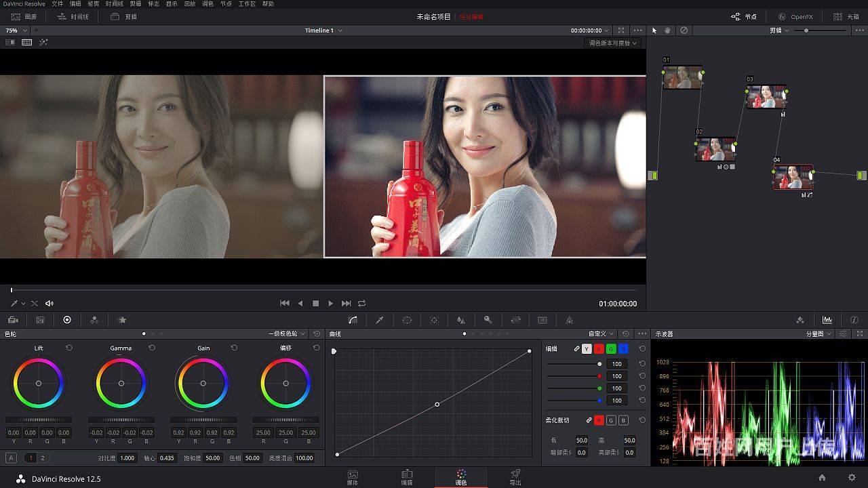Open the Key palette icon
Viewport: 868px width, 488px height.
pos(488,320)
